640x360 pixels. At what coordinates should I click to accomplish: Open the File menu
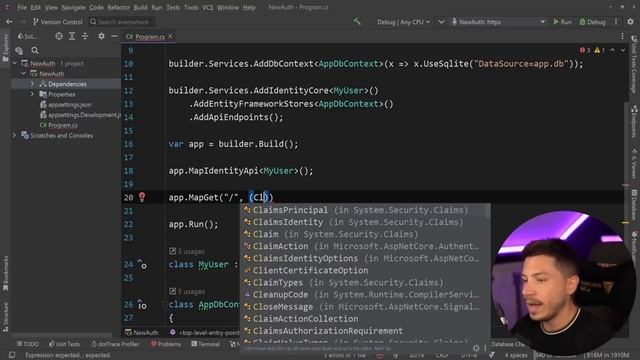22,7
